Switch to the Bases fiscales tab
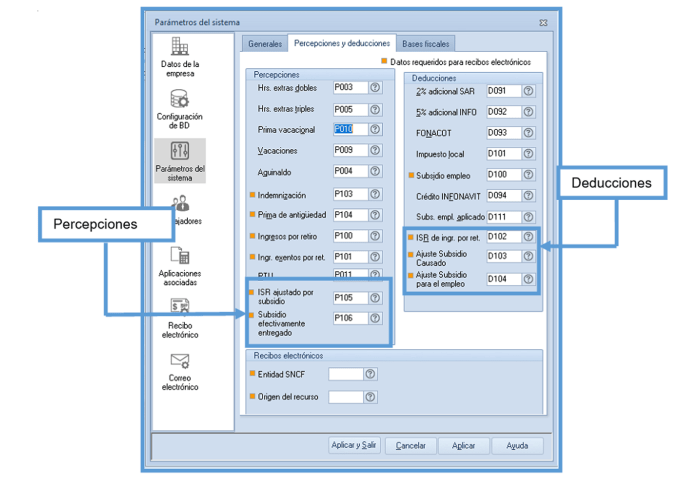Image resolution: width=700 pixels, height=485 pixels. (x=426, y=44)
